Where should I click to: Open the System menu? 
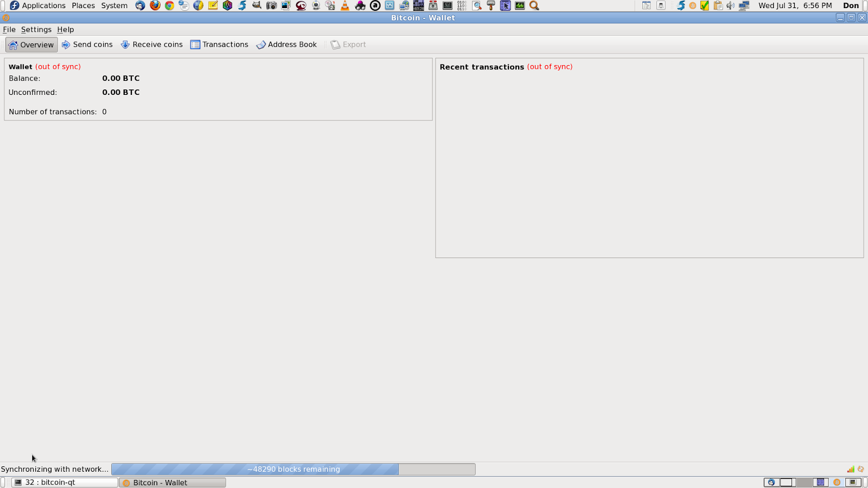coord(114,5)
